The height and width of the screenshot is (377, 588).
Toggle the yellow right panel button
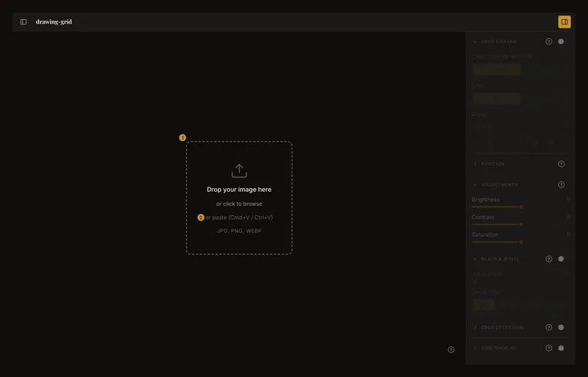pyautogui.click(x=564, y=22)
